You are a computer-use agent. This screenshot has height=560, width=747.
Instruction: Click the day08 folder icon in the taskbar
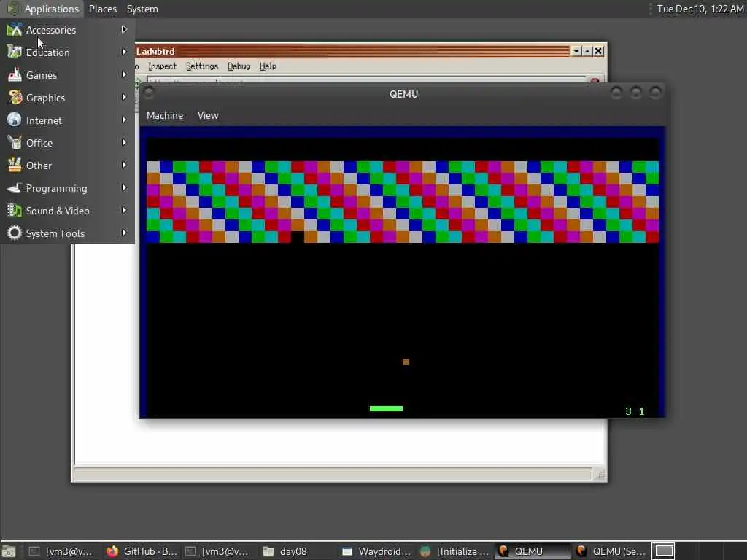point(268,551)
